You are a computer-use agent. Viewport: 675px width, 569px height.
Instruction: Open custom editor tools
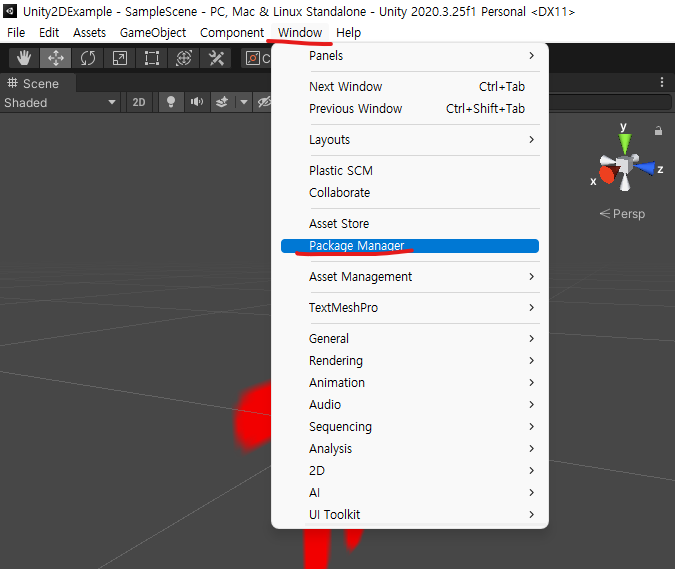[x=216, y=58]
